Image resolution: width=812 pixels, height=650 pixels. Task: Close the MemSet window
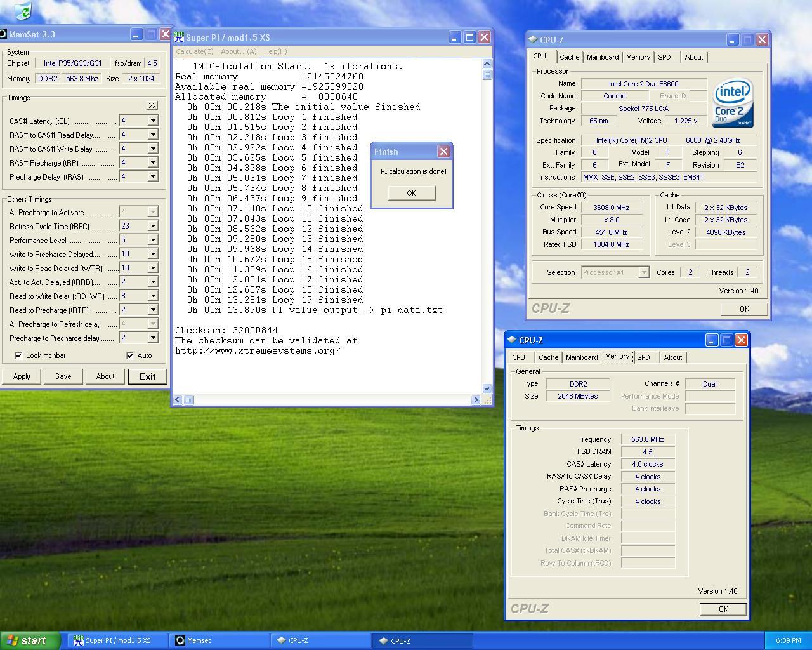(x=165, y=34)
